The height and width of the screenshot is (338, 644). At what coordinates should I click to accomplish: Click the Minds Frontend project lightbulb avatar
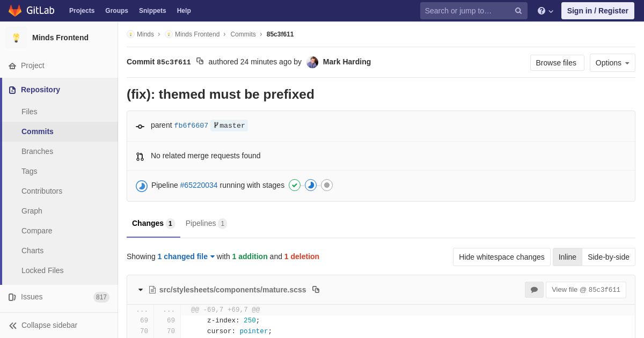click(16, 38)
